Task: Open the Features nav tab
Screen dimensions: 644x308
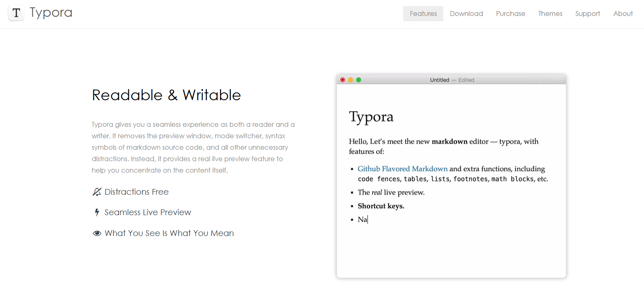Action: (423, 13)
